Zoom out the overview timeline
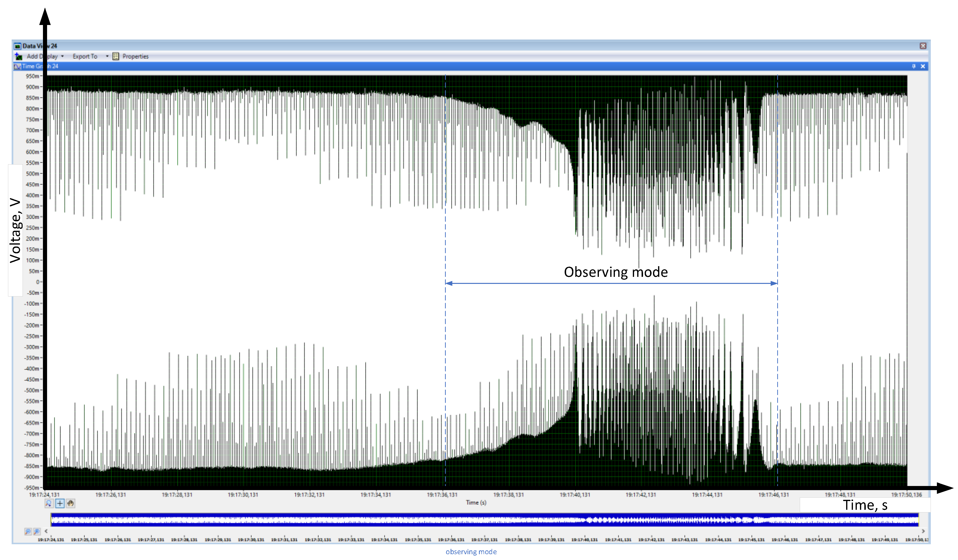958x560 pixels. point(28,531)
